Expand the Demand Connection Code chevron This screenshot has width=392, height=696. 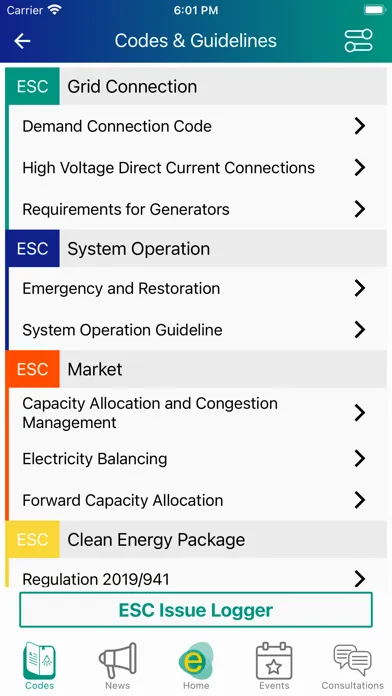pyautogui.click(x=360, y=126)
